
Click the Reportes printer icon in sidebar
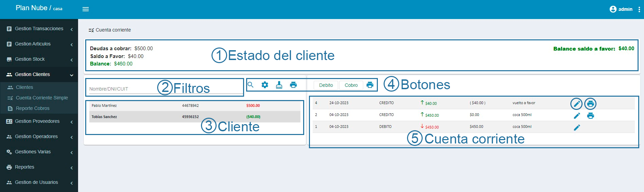coord(9,167)
